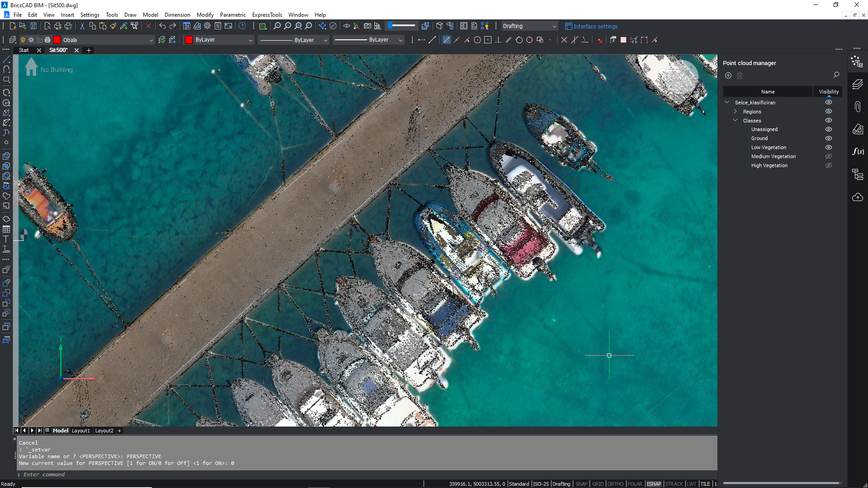Select the Line draw tool

tap(6, 60)
